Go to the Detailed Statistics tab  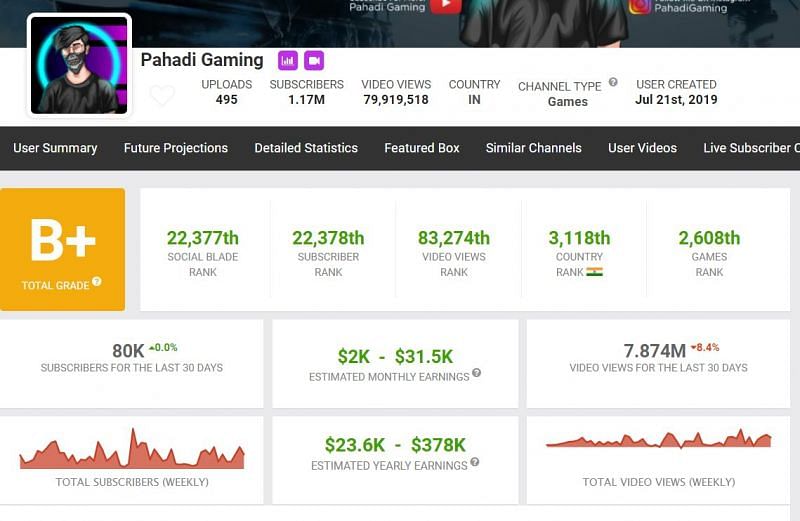click(x=306, y=148)
